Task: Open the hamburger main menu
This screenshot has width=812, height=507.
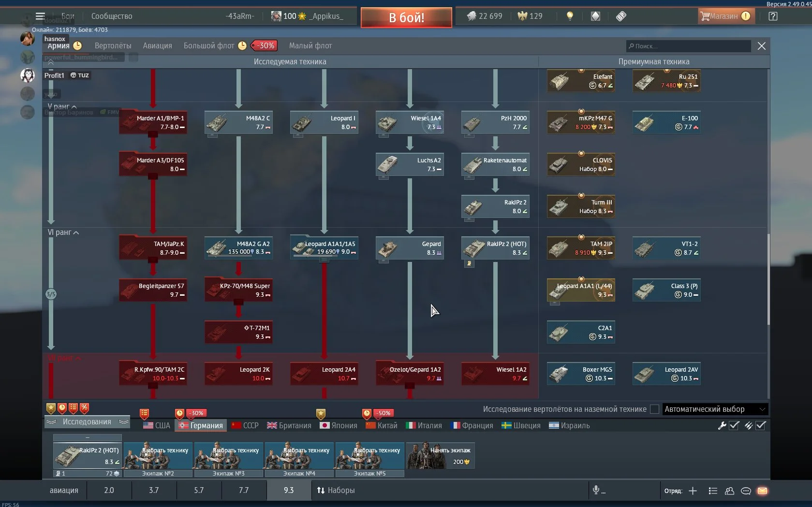Action: (40, 16)
